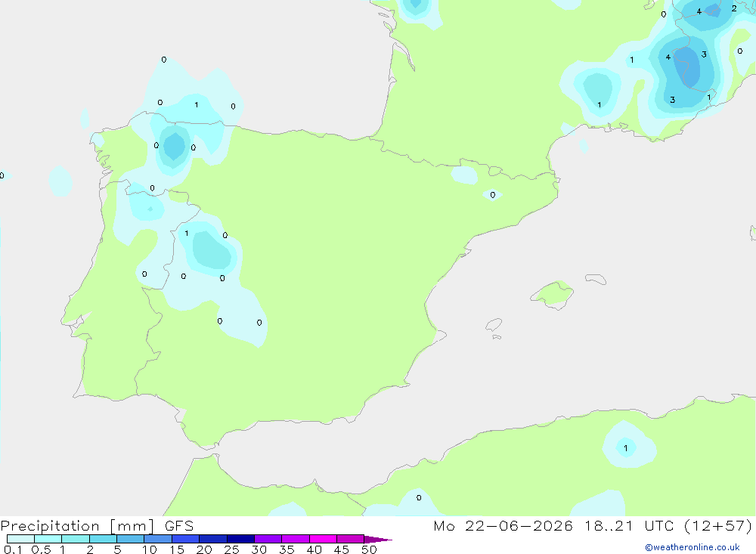756x554 pixels.
Task: Click the '20' legend scale label
Action: 204,549
